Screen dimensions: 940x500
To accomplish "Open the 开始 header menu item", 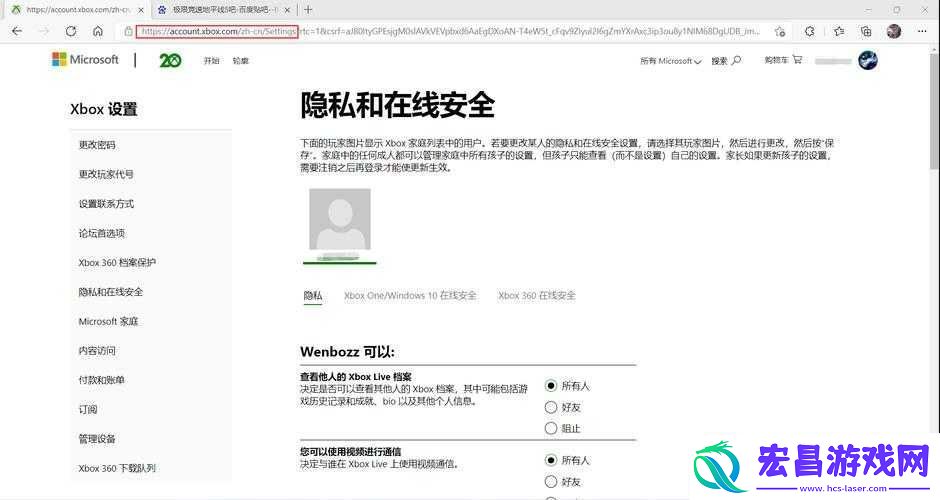I will point(211,61).
